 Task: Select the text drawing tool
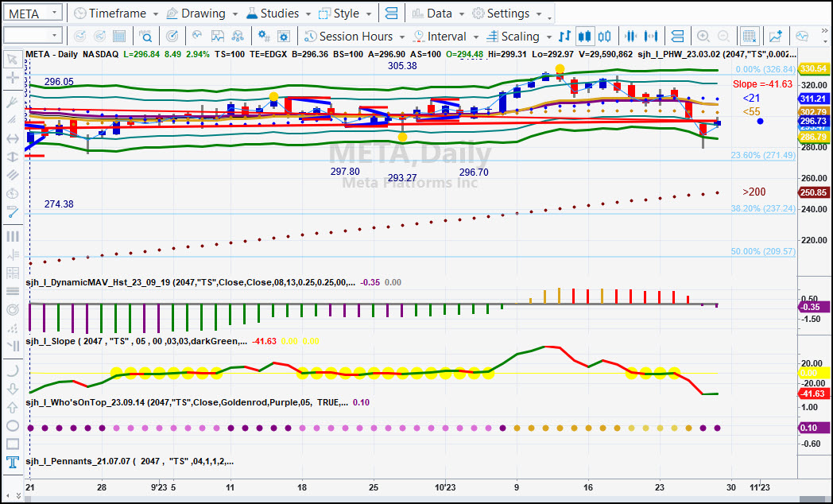(x=12, y=463)
